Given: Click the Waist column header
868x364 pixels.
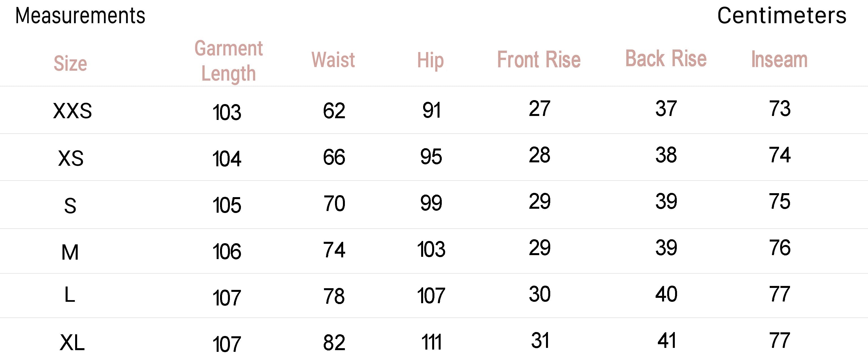Looking at the screenshot, I should pos(333,60).
